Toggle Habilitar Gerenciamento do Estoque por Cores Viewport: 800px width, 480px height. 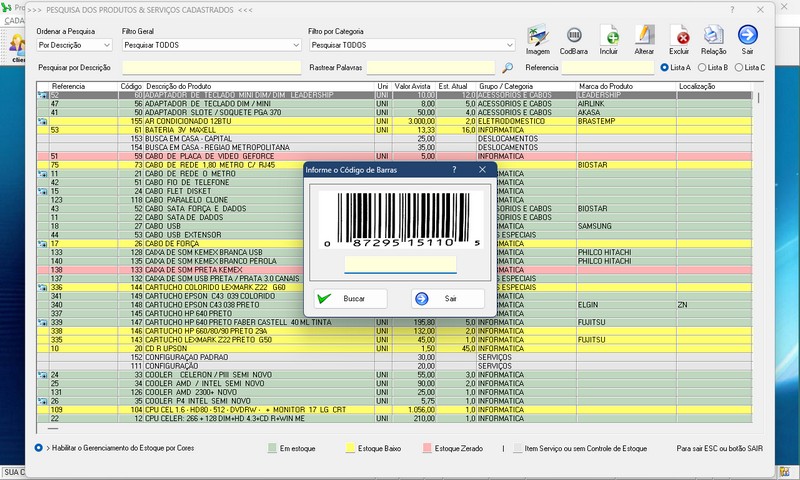pyautogui.click(x=38, y=448)
